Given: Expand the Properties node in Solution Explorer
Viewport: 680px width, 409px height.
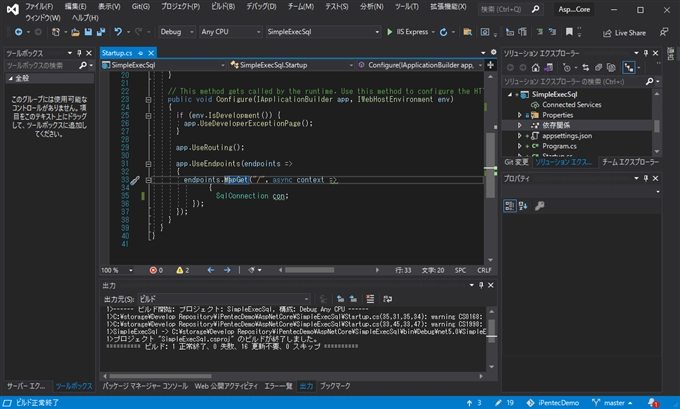Looking at the screenshot, I should [520, 115].
